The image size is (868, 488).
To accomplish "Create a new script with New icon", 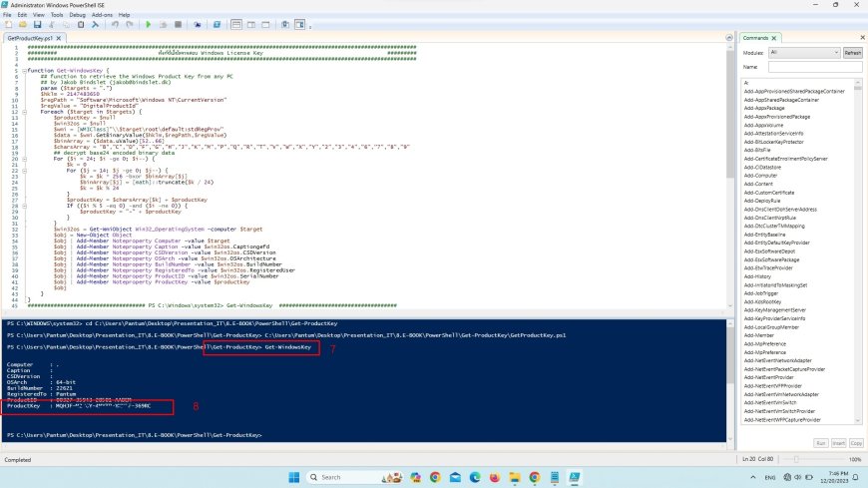I will (8, 24).
